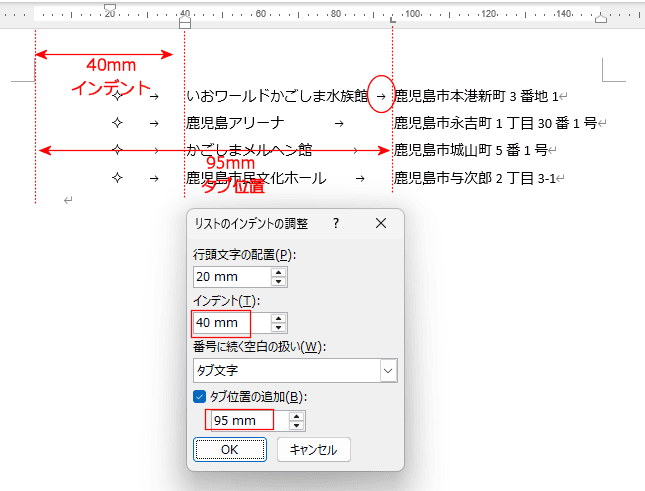Decrease インデント value with down arrow
Viewport: 645px width, 491px height.
click(x=279, y=328)
